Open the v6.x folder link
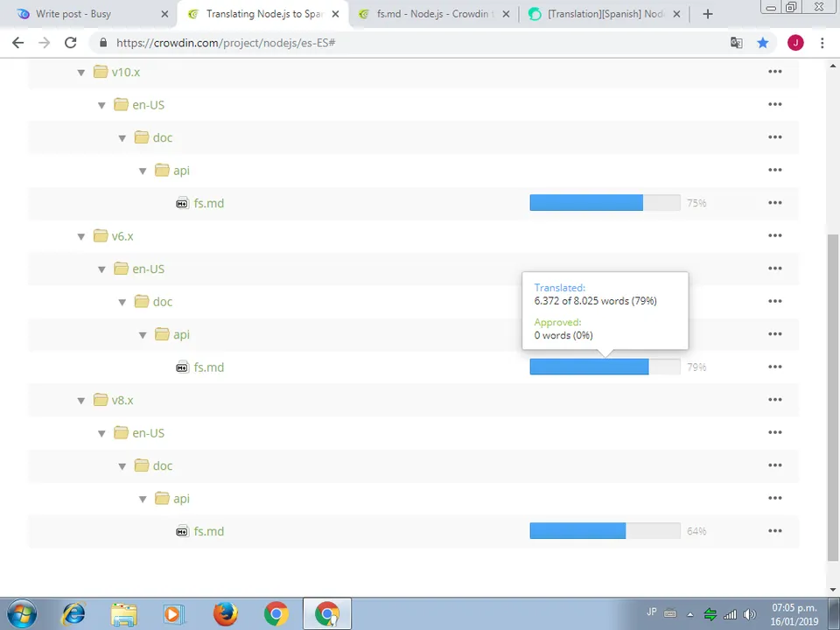 click(122, 235)
